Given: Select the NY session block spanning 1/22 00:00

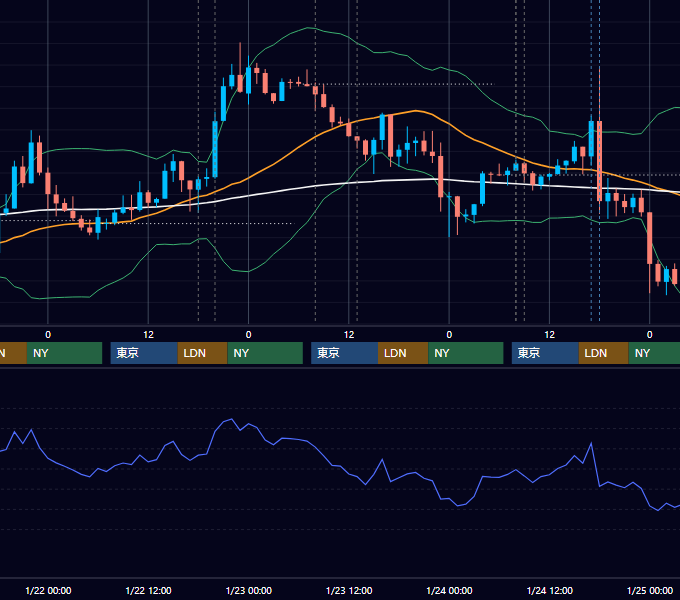Looking at the screenshot, I should click(64, 353).
